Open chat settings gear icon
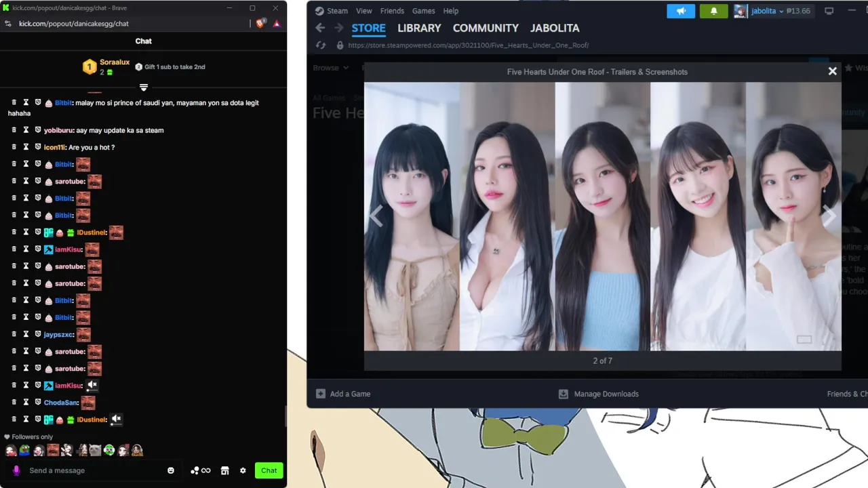This screenshot has height=488, width=868. (243, 470)
